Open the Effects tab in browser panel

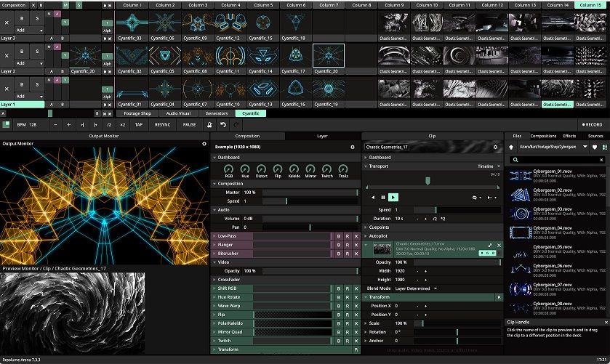point(569,136)
